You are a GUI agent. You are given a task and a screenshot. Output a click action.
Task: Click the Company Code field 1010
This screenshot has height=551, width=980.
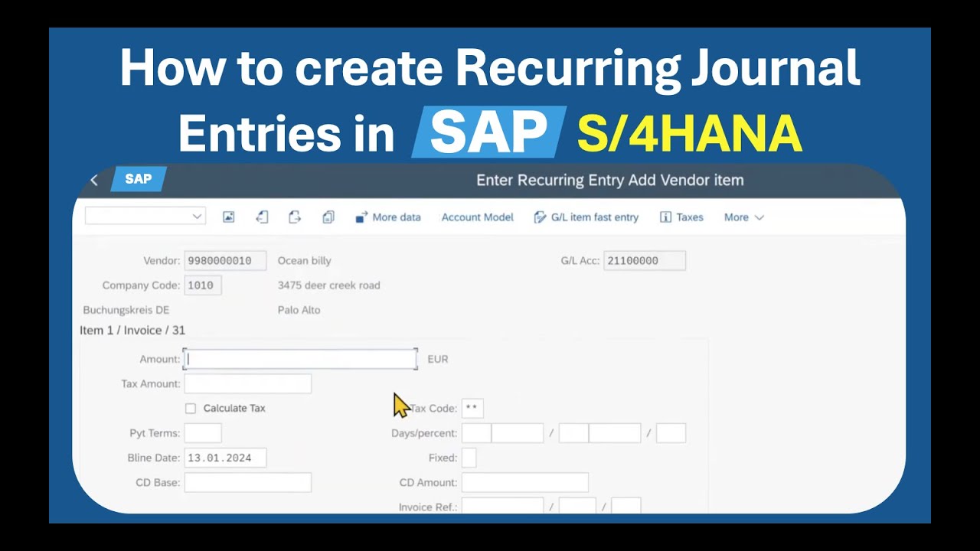coord(203,285)
